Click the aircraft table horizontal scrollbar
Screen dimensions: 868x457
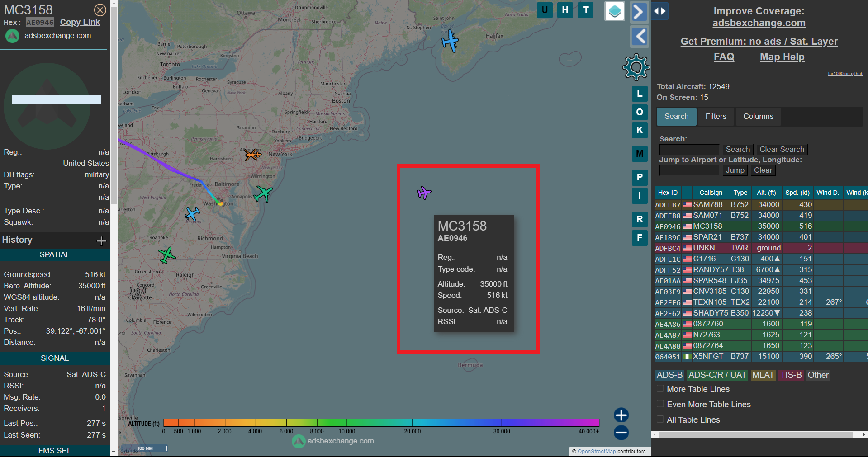click(755, 435)
